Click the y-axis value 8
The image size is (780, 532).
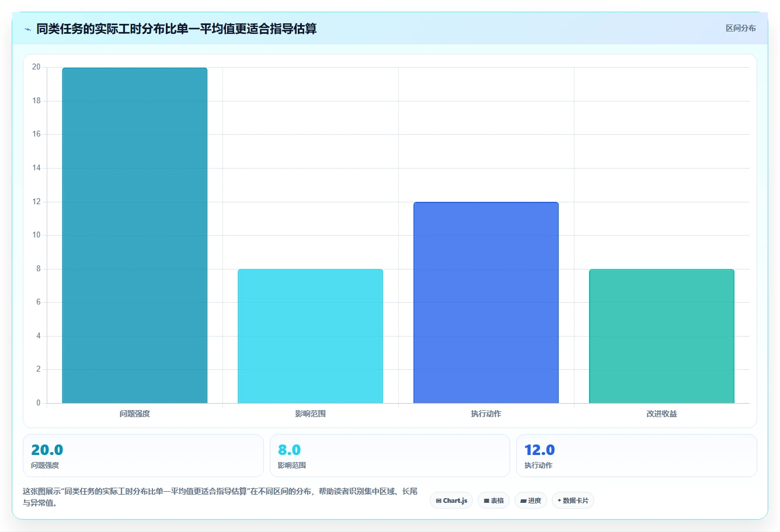(39, 269)
